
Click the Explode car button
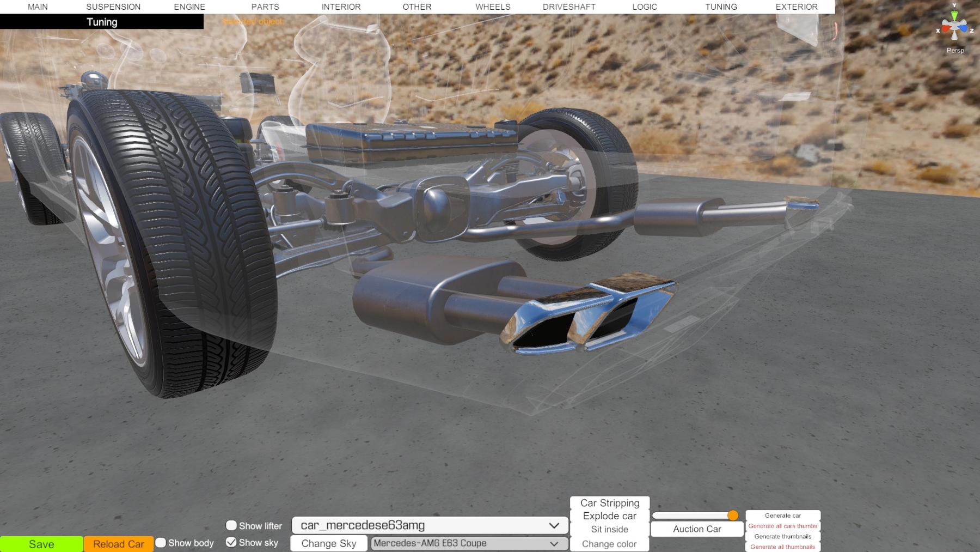(x=609, y=516)
